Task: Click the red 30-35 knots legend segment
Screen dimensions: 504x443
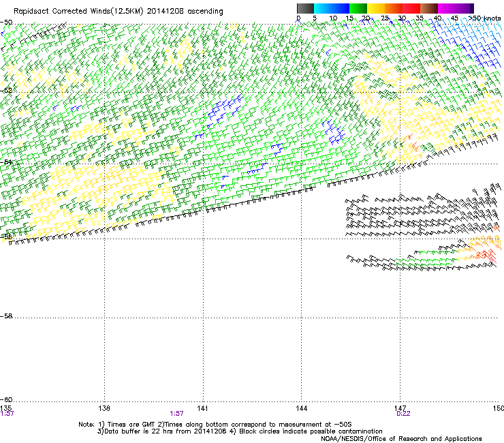Action: [x=411, y=8]
